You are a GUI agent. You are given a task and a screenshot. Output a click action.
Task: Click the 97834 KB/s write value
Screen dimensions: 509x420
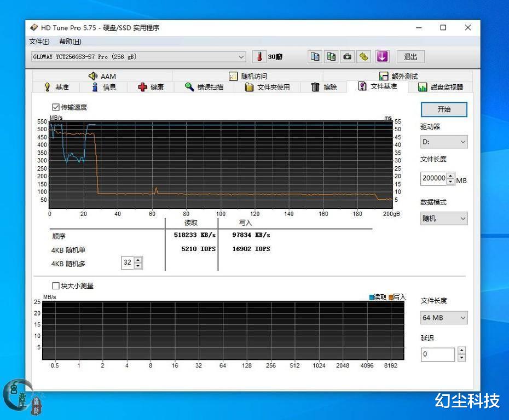[x=251, y=235]
